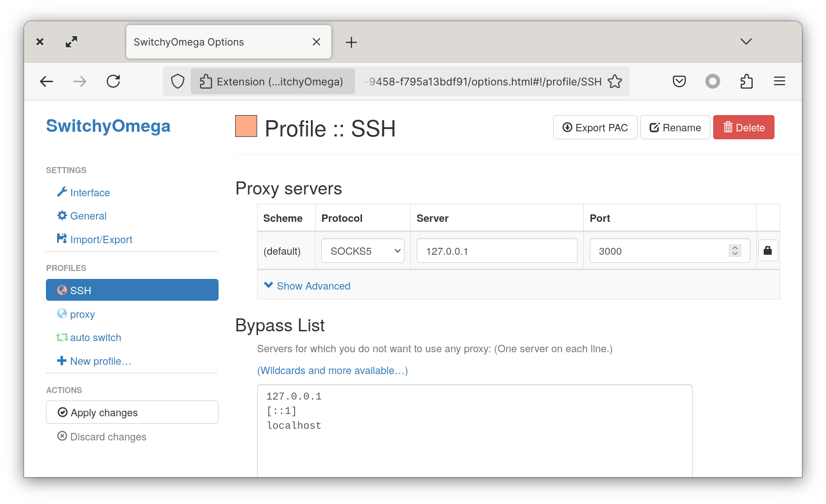Image resolution: width=826 pixels, height=504 pixels.
Task: Click the Port stepper arrows
Action: point(735,251)
